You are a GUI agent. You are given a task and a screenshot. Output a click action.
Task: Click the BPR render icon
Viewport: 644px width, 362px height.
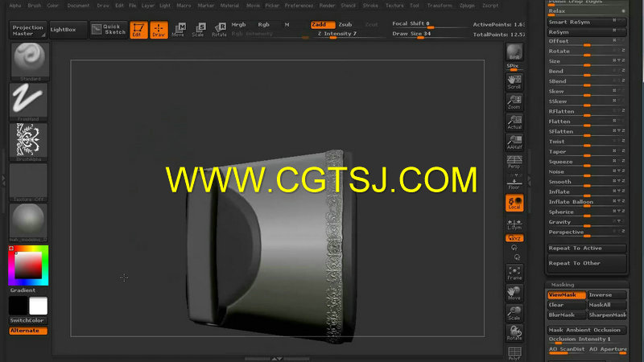[x=514, y=51]
